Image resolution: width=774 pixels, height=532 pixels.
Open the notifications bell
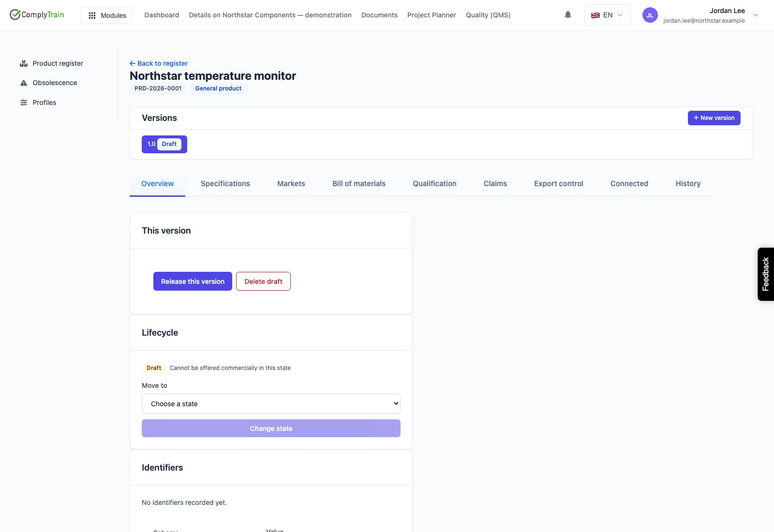tap(568, 15)
